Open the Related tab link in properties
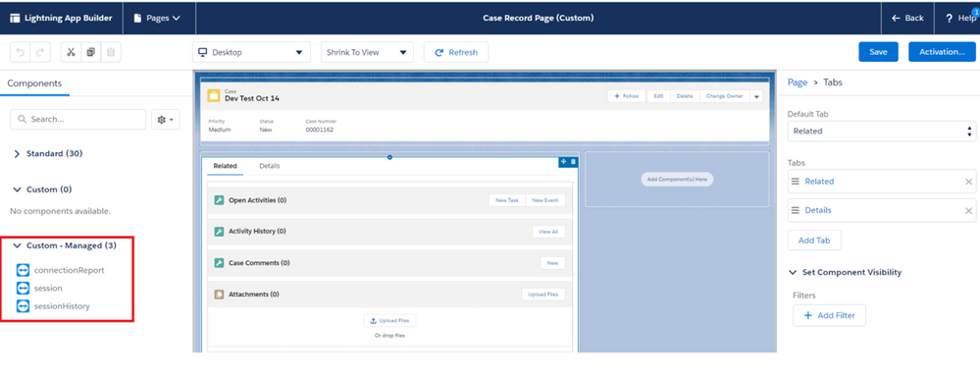The width and height of the screenshot is (980, 379). tap(819, 182)
